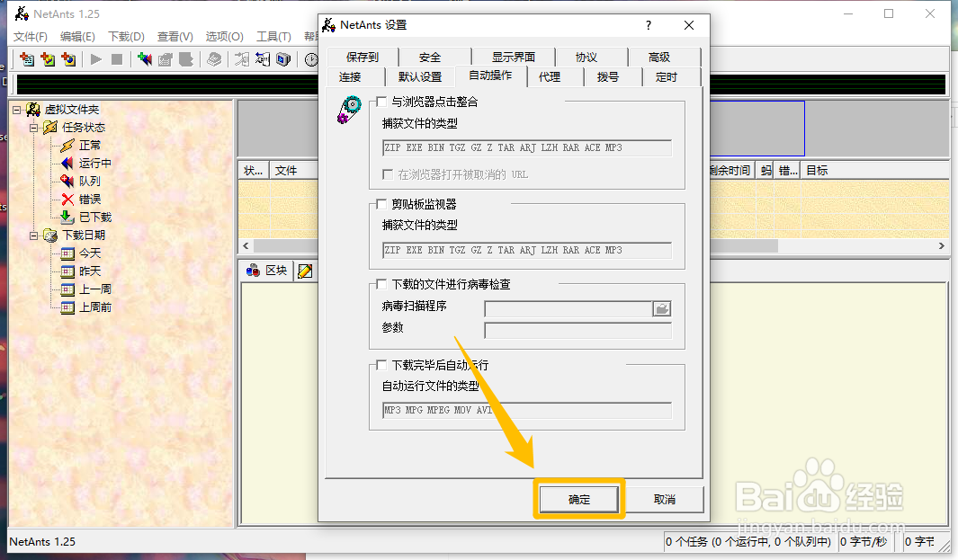Click the 参数 input field

tap(578, 331)
